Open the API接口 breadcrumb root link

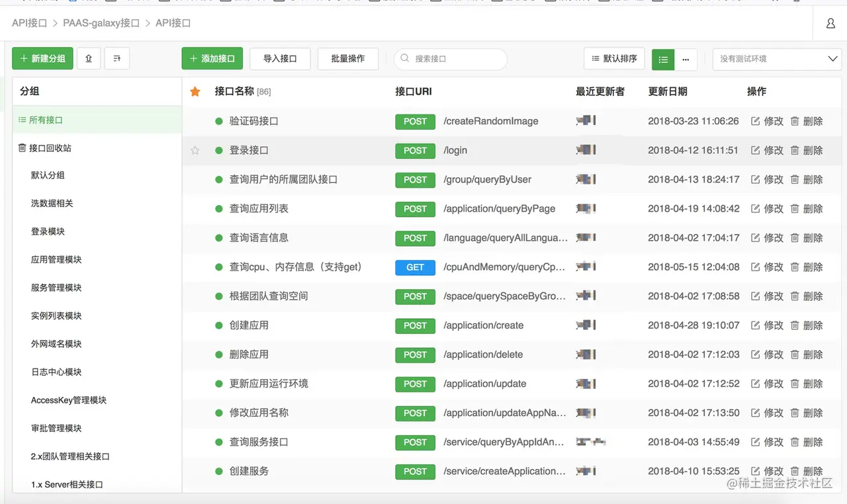30,23
